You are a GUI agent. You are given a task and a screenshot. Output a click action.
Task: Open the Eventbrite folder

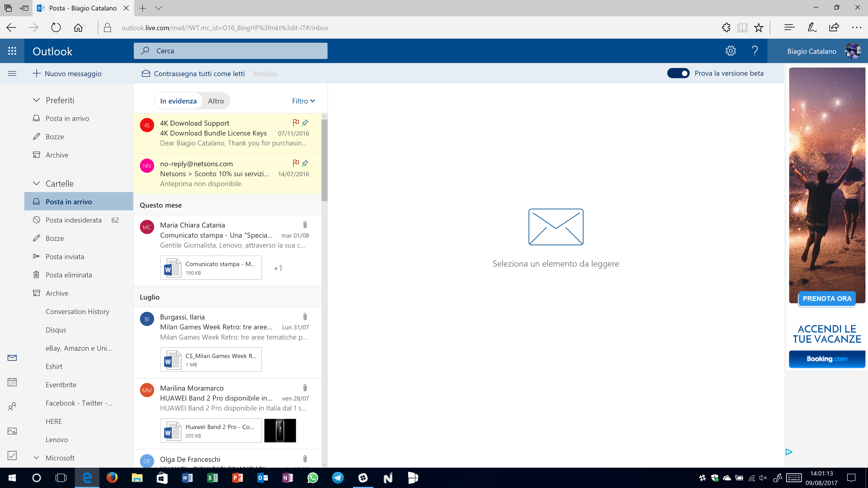tap(79, 385)
